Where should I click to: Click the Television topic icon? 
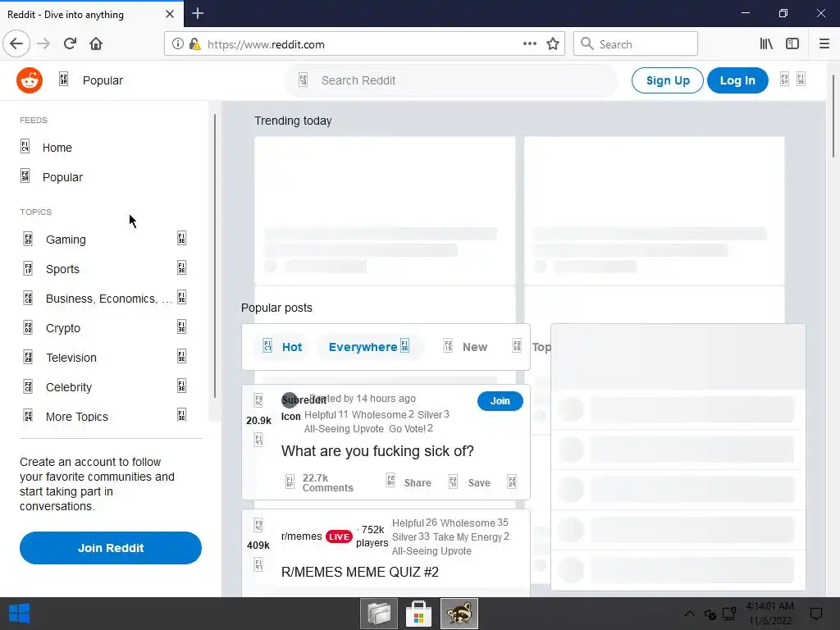click(x=28, y=357)
